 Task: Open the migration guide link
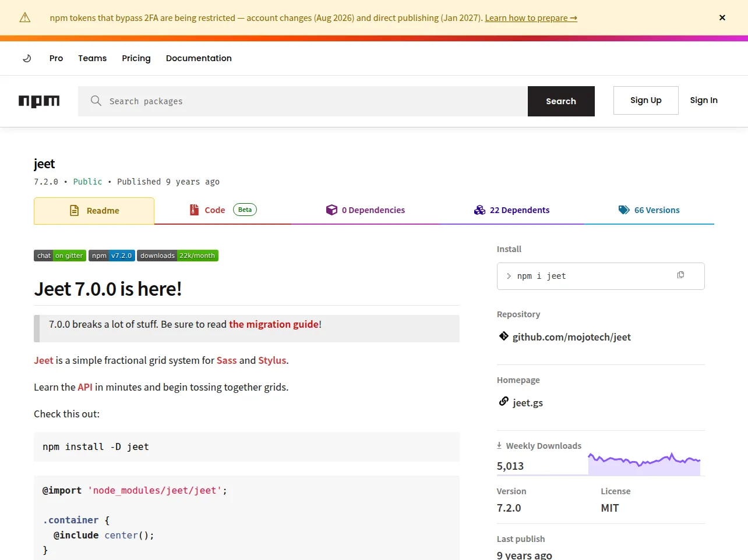pyautogui.click(x=274, y=324)
